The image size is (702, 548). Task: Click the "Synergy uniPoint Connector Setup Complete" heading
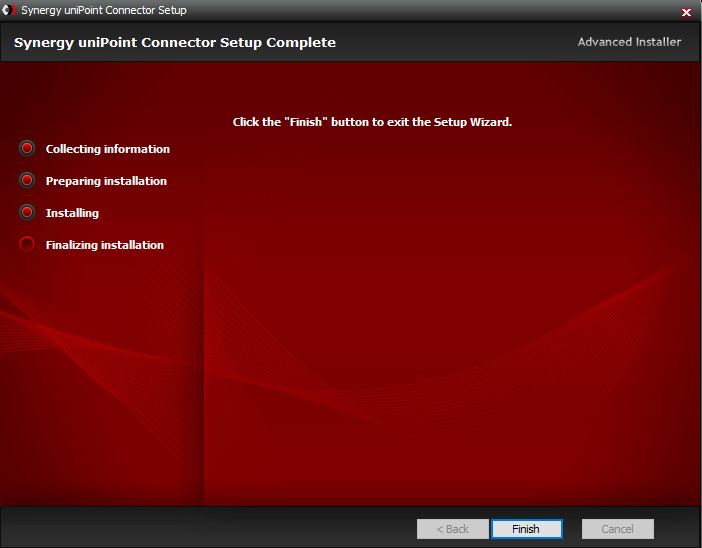(x=175, y=43)
